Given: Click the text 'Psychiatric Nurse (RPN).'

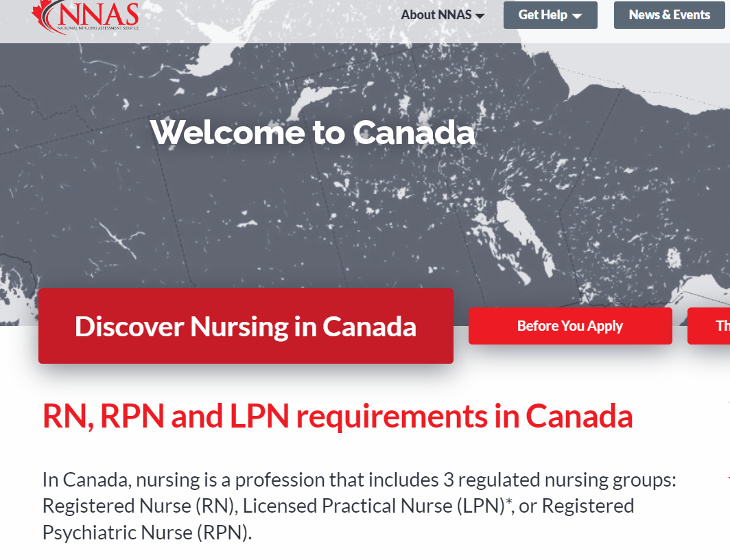Looking at the screenshot, I should [147, 533].
